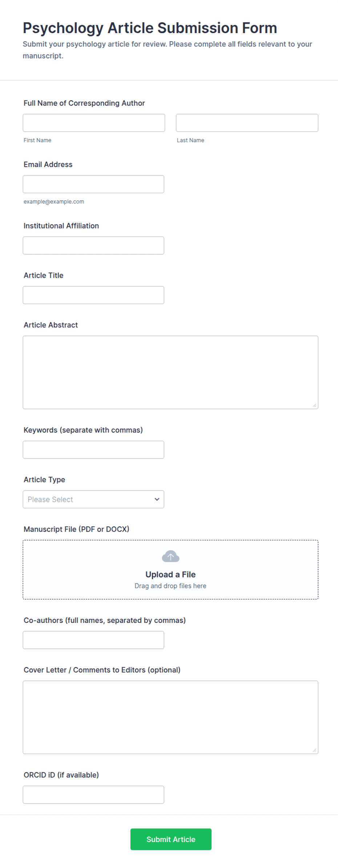Click into the Email Address field
This screenshot has width=338, height=868.
click(93, 184)
